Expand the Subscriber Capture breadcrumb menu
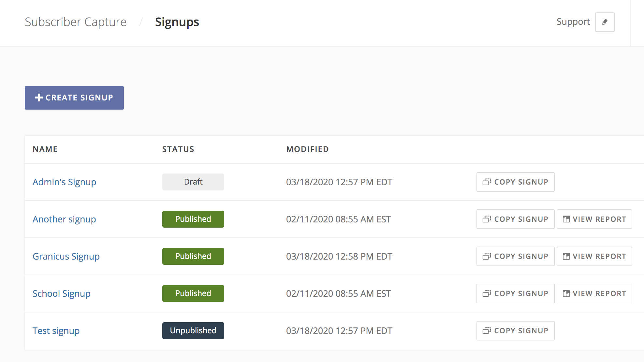This screenshot has width=644, height=362. tap(75, 21)
